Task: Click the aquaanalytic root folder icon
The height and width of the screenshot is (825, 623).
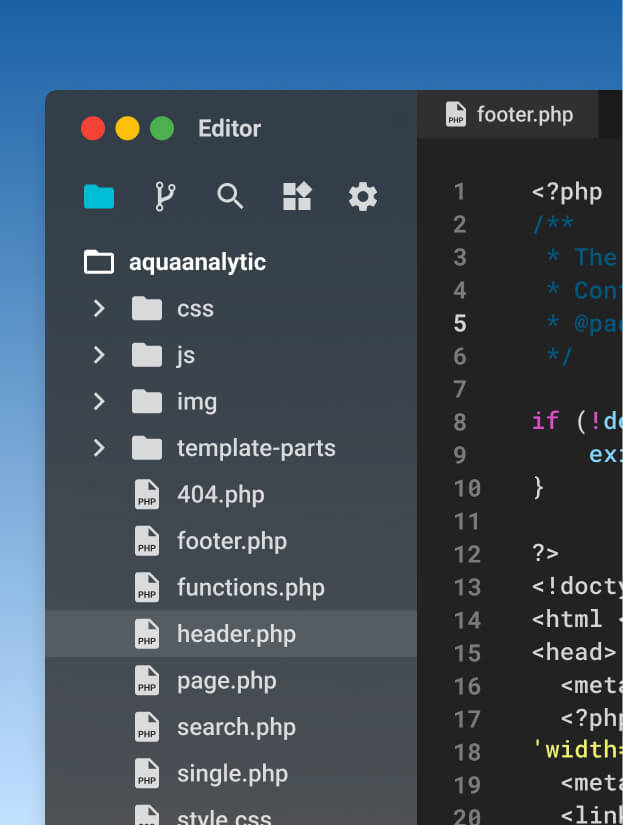Action: tap(99, 261)
